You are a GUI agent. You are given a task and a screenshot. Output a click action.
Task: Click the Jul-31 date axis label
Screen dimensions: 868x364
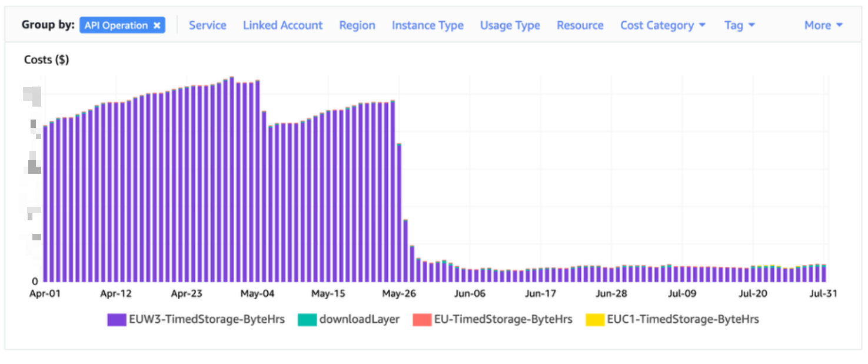pyautogui.click(x=822, y=293)
